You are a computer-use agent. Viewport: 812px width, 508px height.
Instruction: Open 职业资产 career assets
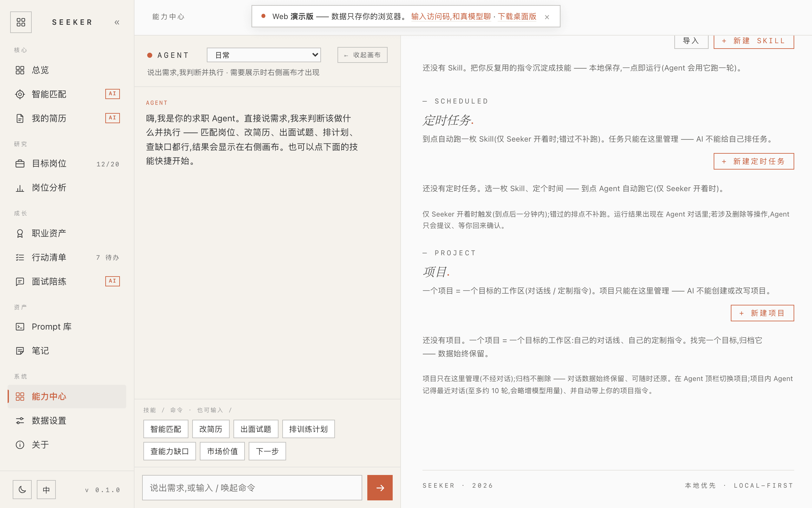pos(67,233)
